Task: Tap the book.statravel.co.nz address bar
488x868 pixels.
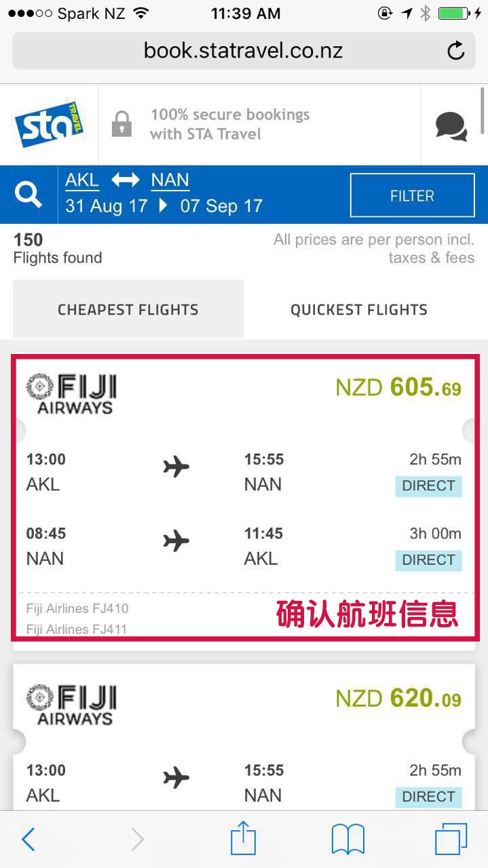Action: [244, 50]
